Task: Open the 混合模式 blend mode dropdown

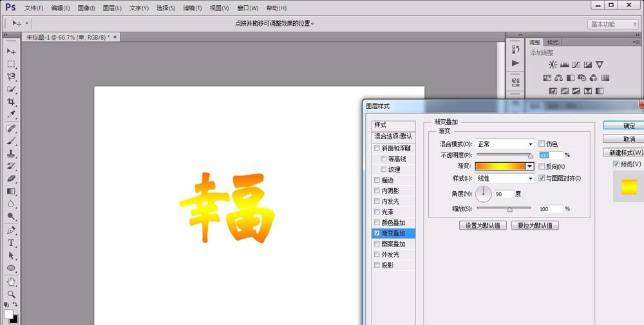Action: click(x=505, y=144)
